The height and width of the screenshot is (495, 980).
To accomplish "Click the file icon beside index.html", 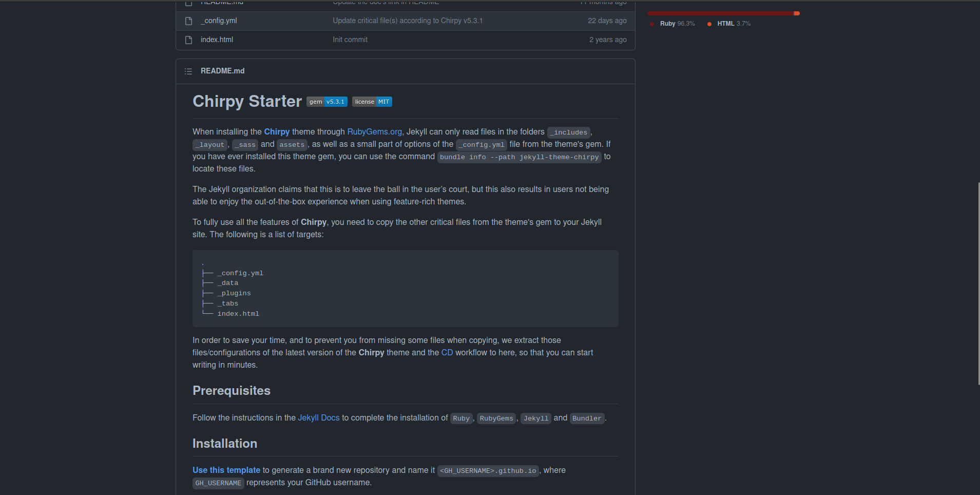I will [188, 40].
